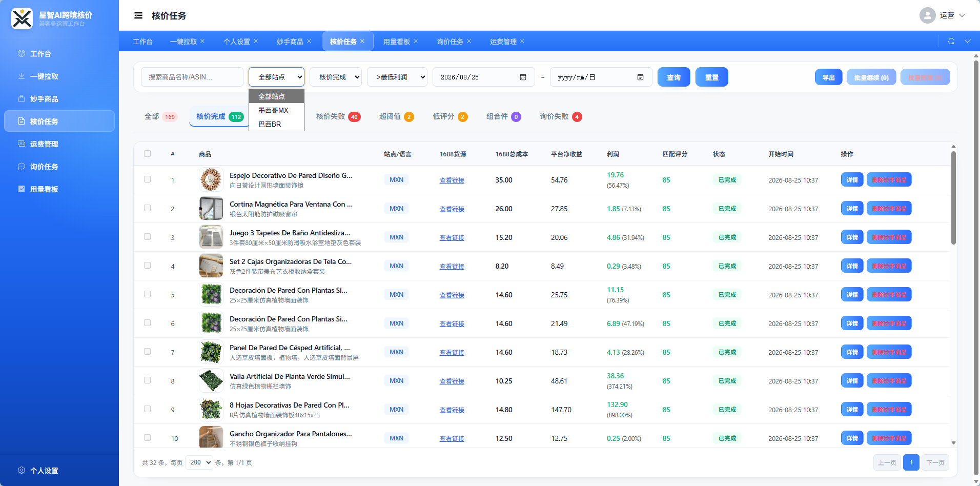Switch to the 核价失败 filter tab
This screenshot has width=980, height=486.
(x=338, y=116)
